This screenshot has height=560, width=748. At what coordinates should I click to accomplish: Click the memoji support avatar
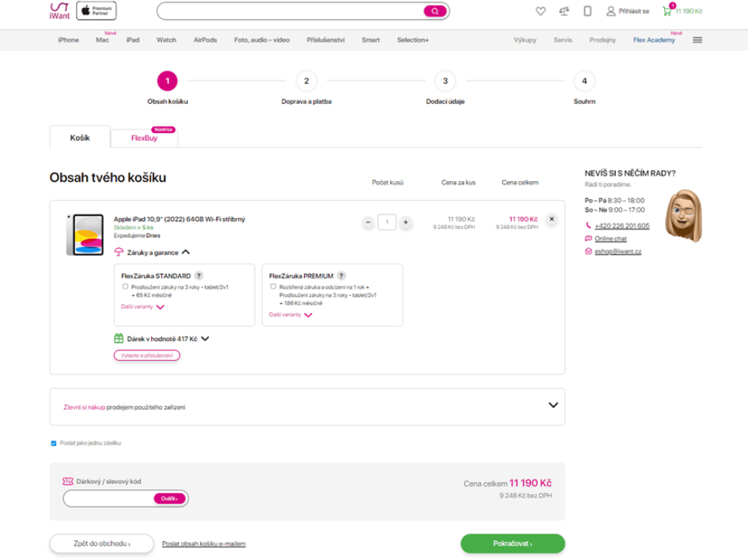684,215
